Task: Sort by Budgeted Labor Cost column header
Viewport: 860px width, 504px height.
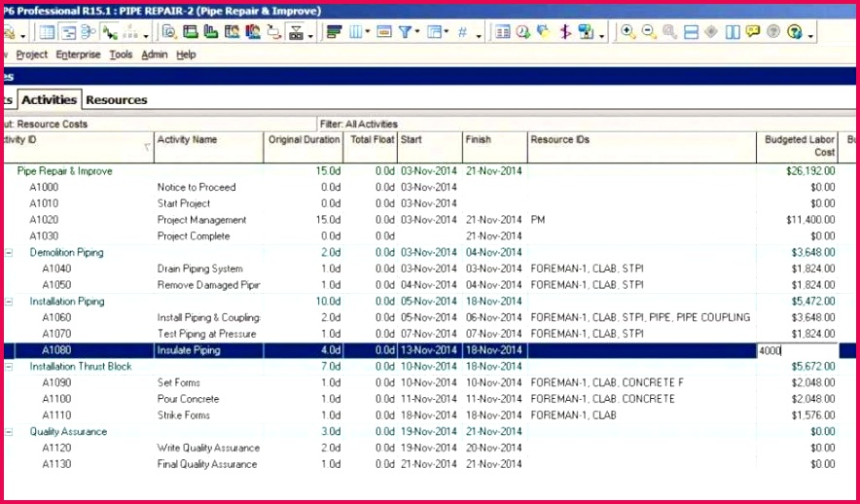Action: (798, 146)
